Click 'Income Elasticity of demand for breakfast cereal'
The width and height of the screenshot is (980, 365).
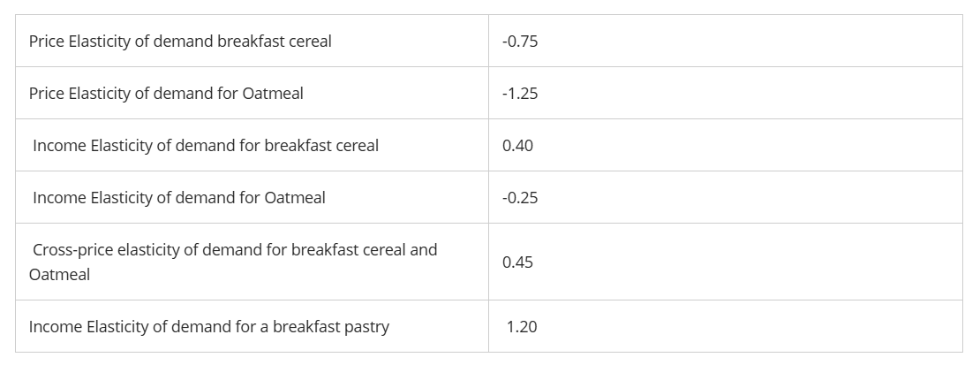(x=206, y=145)
